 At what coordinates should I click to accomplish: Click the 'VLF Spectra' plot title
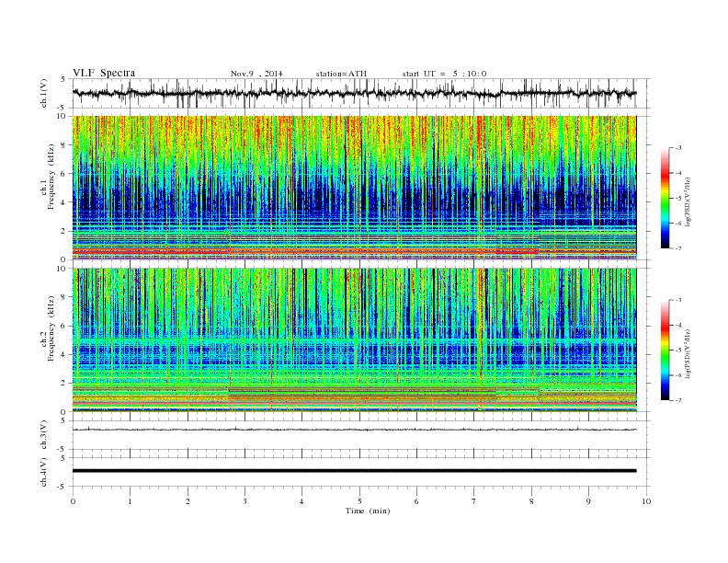pos(104,73)
